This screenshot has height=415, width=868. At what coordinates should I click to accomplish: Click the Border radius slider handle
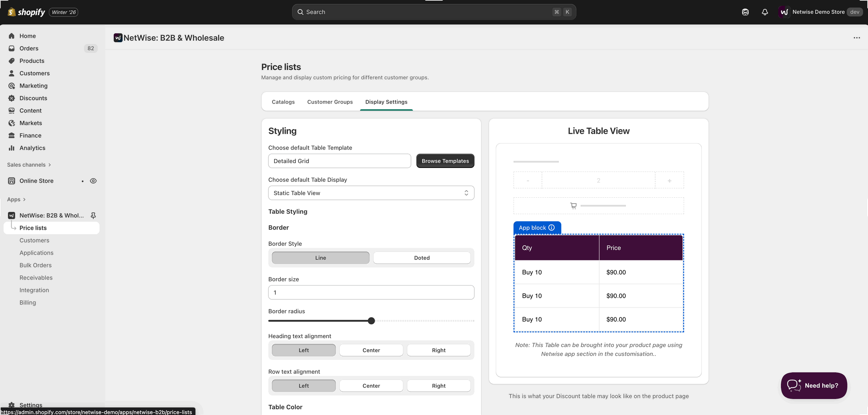(x=371, y=321)
